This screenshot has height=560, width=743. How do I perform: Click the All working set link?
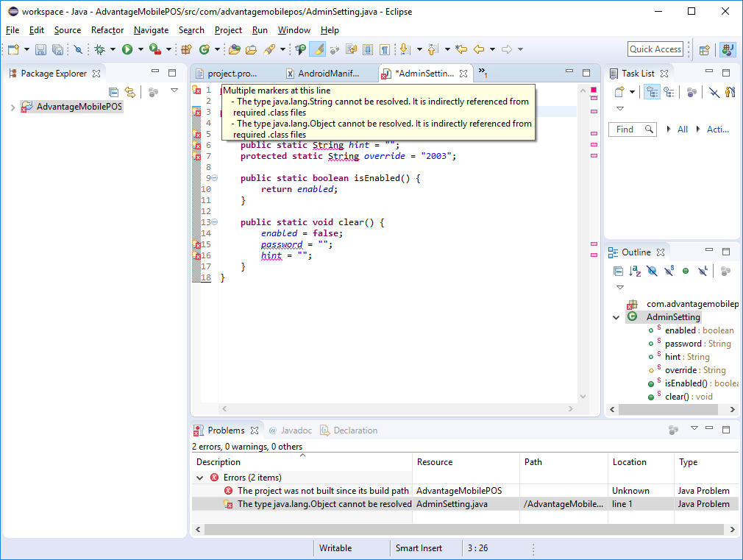point(683,129)
